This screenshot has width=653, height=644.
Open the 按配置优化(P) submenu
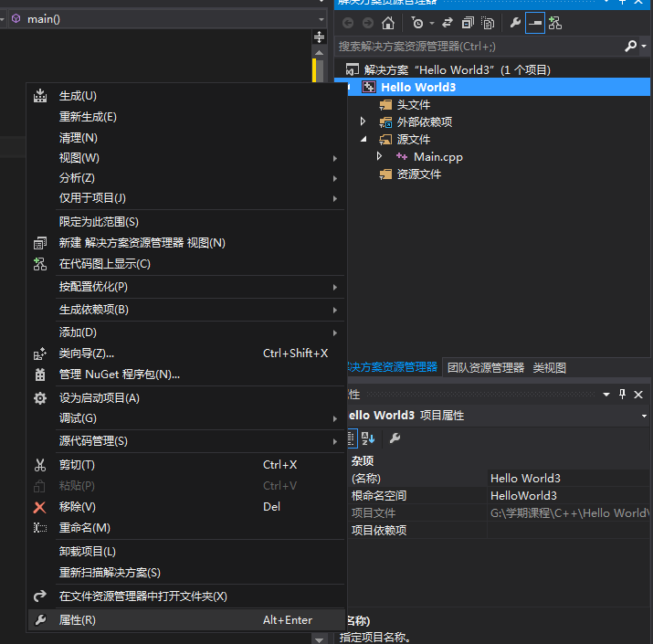point(185,287)
